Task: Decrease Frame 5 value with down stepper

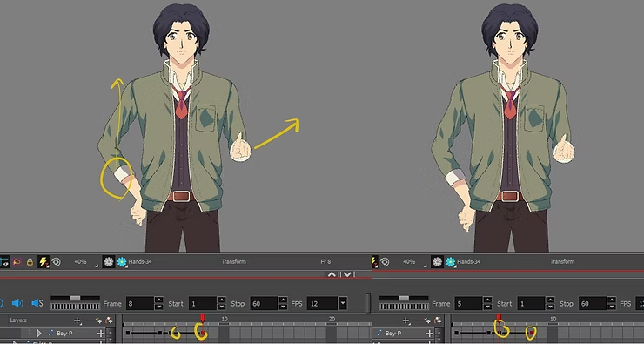Action: click(x=487, y=307)
